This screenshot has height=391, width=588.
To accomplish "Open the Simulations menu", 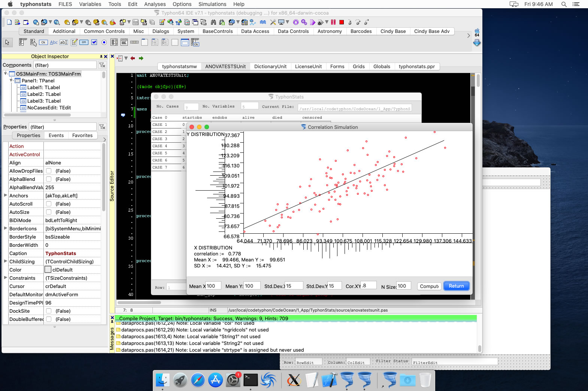I will coord(212,4).
